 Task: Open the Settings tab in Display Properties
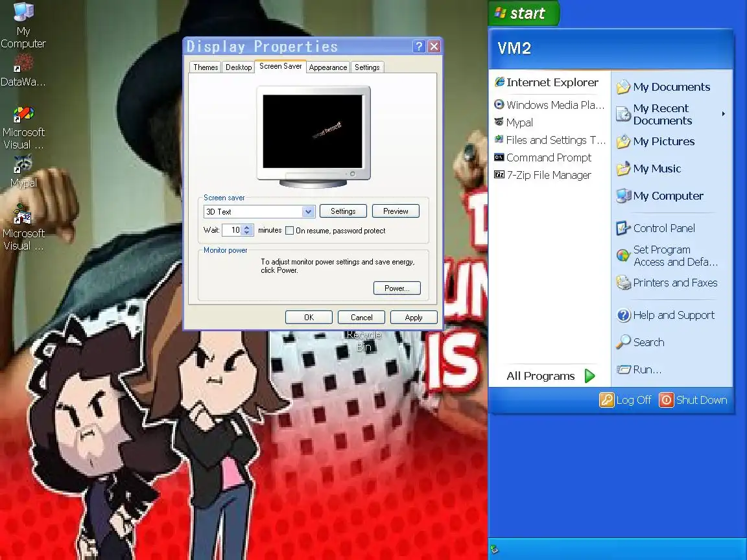click(x=367, y=67)
